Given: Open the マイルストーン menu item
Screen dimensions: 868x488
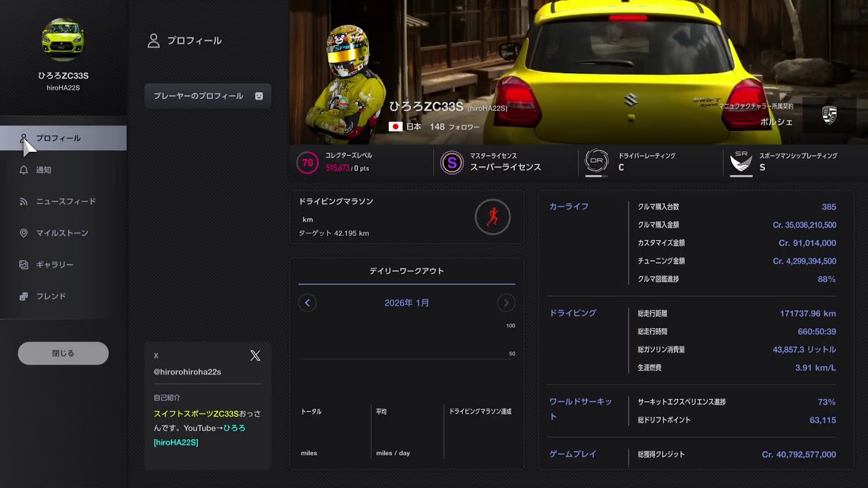Looking at the screenshot, I should [63, 233].
